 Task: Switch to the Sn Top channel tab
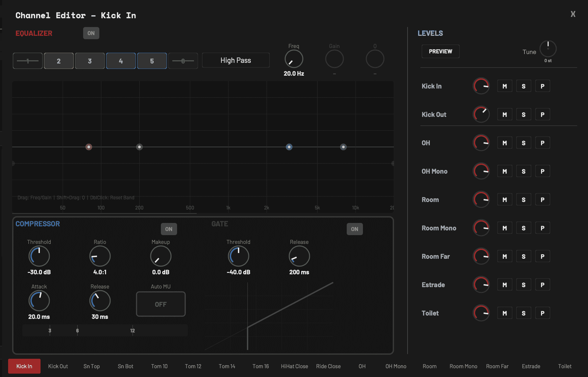[x=92, y=366]
